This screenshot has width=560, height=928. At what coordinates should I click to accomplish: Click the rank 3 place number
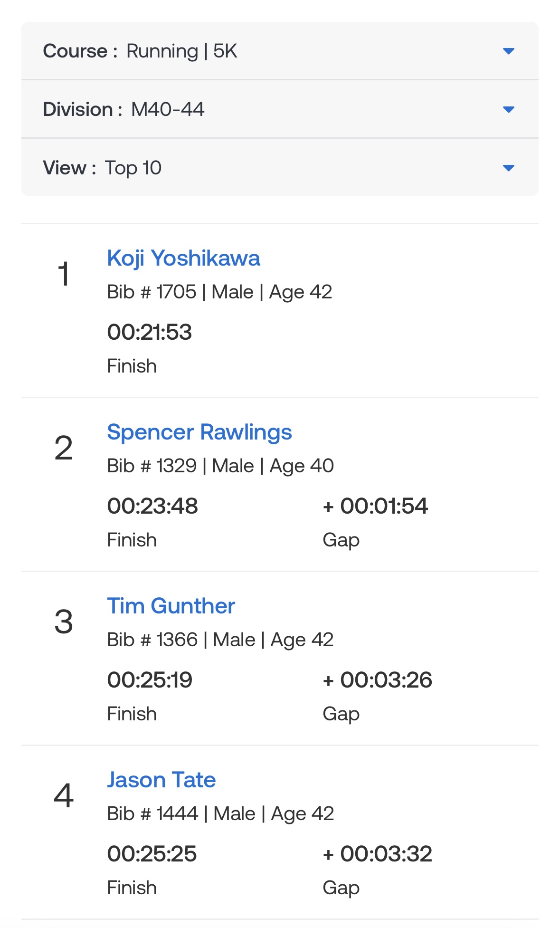coord(64,622)
